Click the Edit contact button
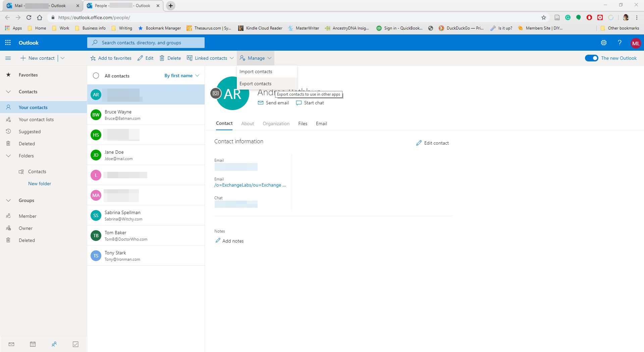 (432, 143)
